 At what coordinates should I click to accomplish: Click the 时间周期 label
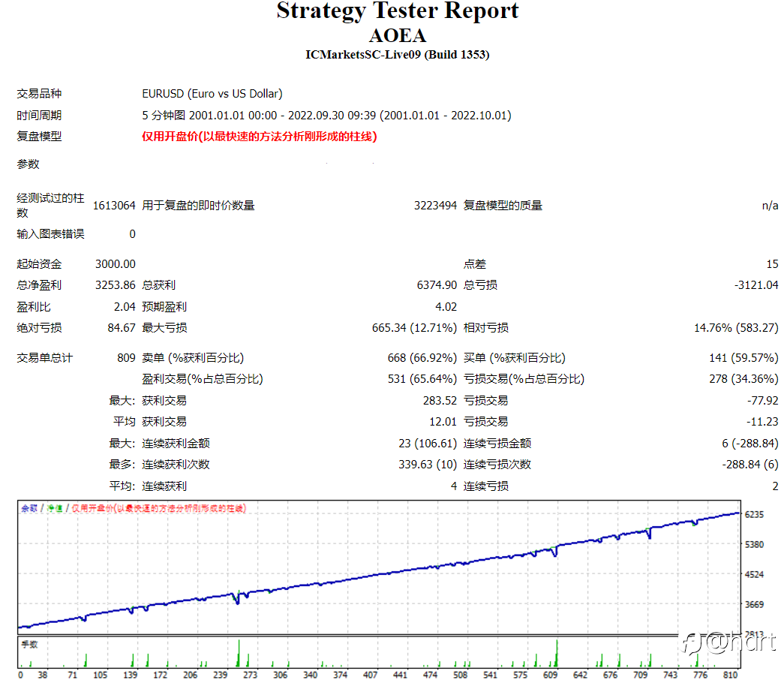point(39,116)
